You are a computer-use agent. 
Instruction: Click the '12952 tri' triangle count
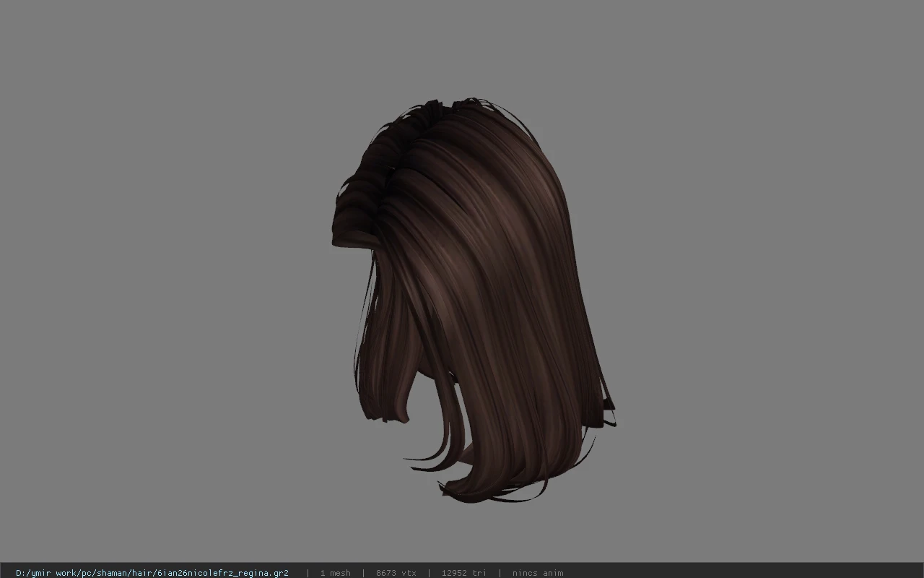pos(463,573)
